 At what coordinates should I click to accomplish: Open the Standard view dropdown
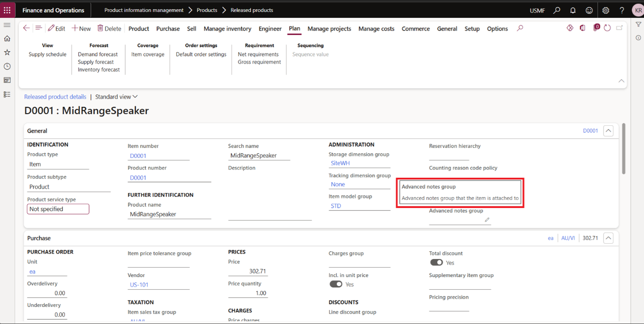[x=116, y=97]
